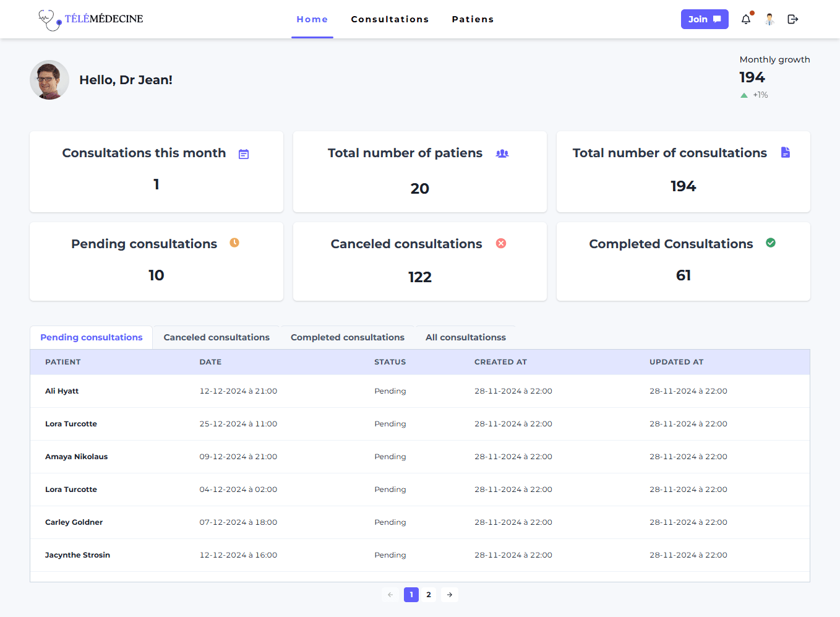Click the orange clock pending icon
Screen dimensions: 840x617
click(x=234, y=243)
